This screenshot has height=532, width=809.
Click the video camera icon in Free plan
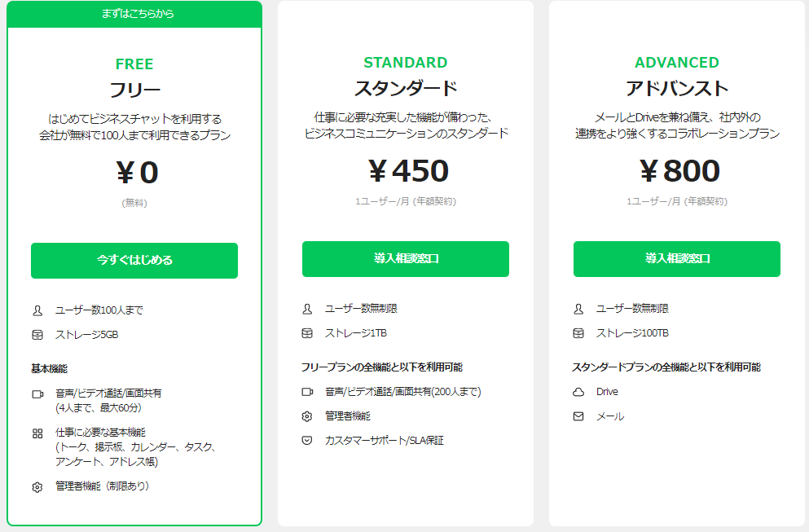point(37,394)
